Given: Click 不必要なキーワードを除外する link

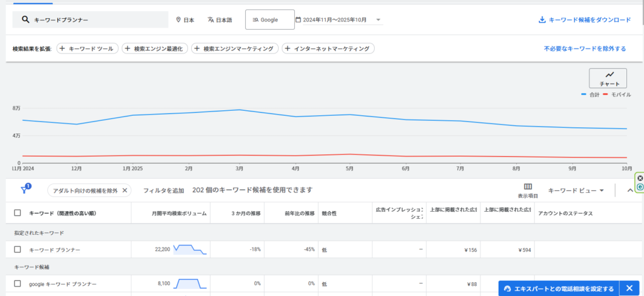Looking at the screenshot, I should [585, 48].
